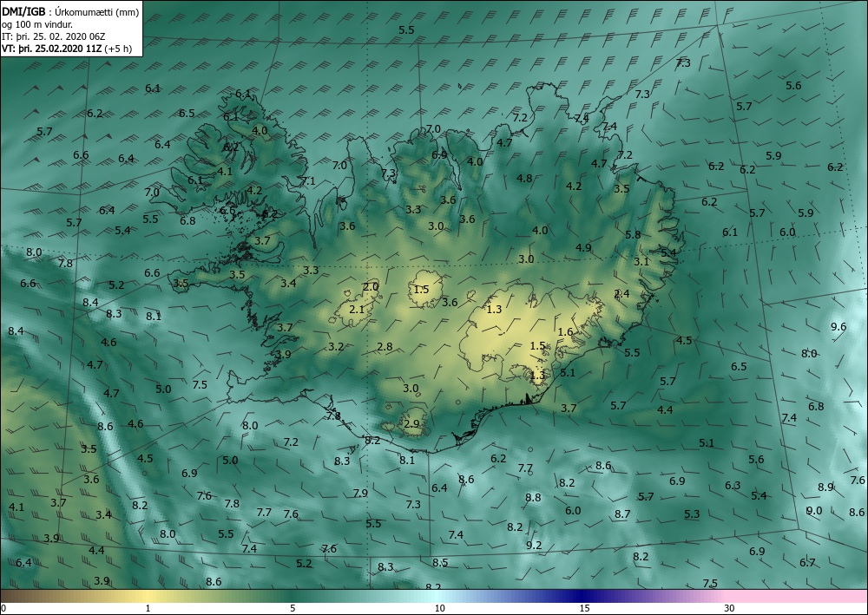The width and height of the screenshot is (868, 615).
Task: Click the map value '8.8'
Action: click(x=533, y=497)
